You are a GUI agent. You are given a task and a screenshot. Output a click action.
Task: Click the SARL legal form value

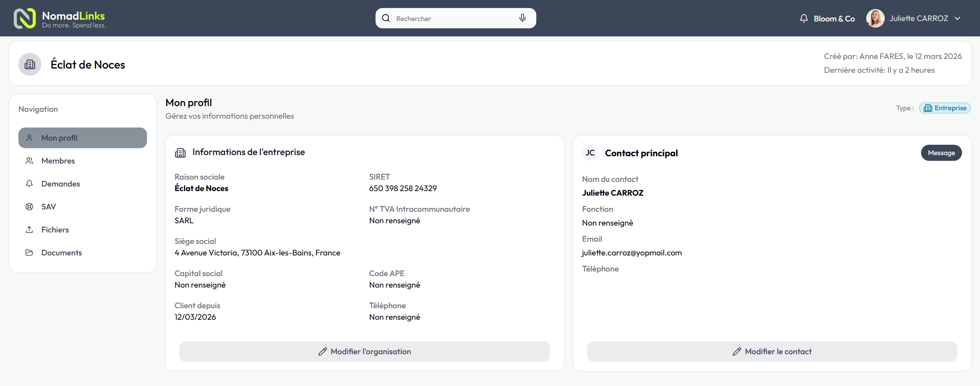click(184, 221)
